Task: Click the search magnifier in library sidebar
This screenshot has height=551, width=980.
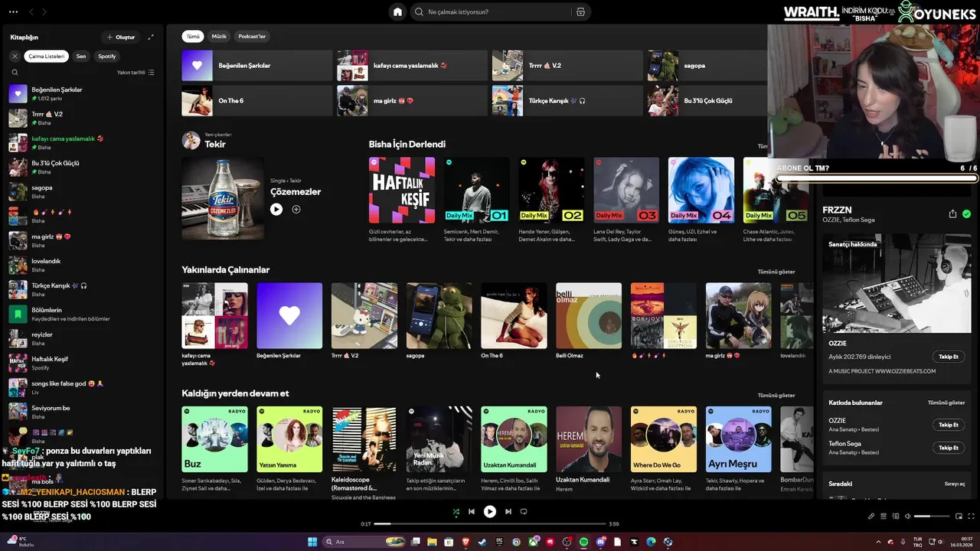Action: [x=15, y=73]
